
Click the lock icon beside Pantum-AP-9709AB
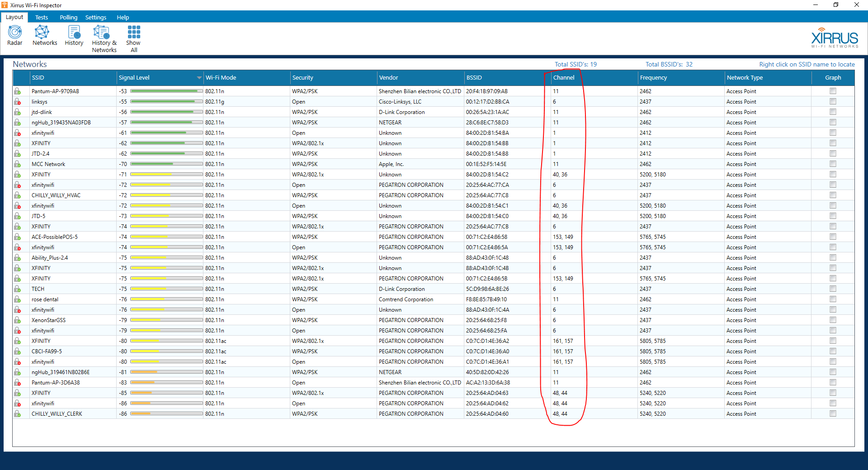click(17, 91)
